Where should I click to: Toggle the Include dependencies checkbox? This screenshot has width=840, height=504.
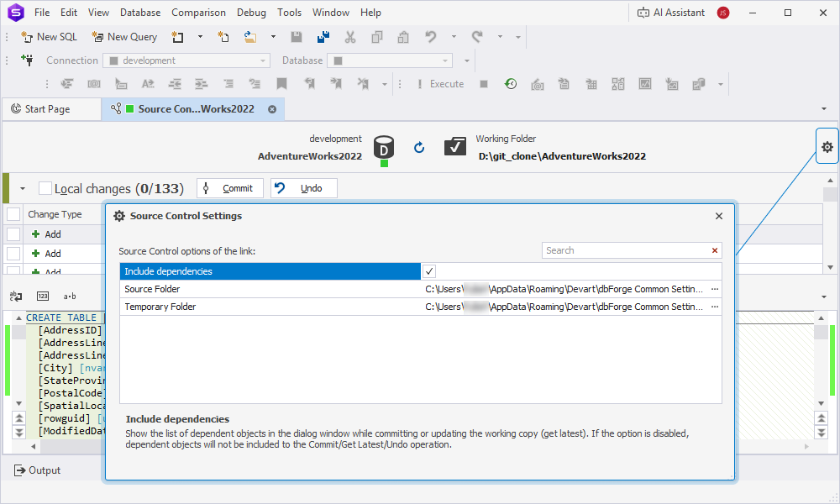(429, 271)
